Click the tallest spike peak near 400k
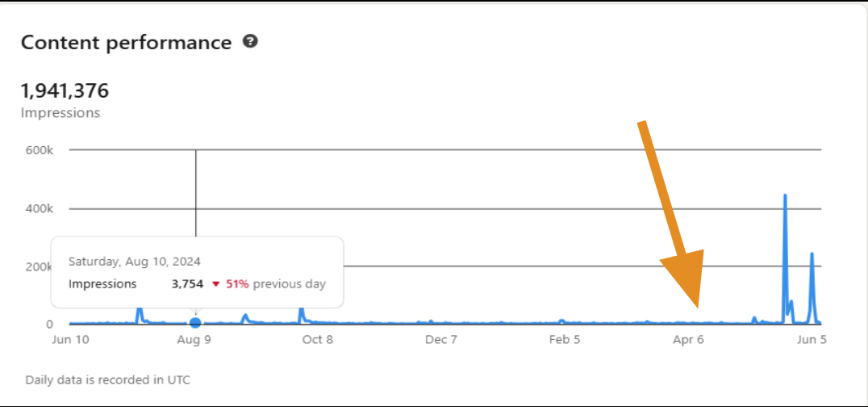The image size is (868, 407). [x=785, y=196]
